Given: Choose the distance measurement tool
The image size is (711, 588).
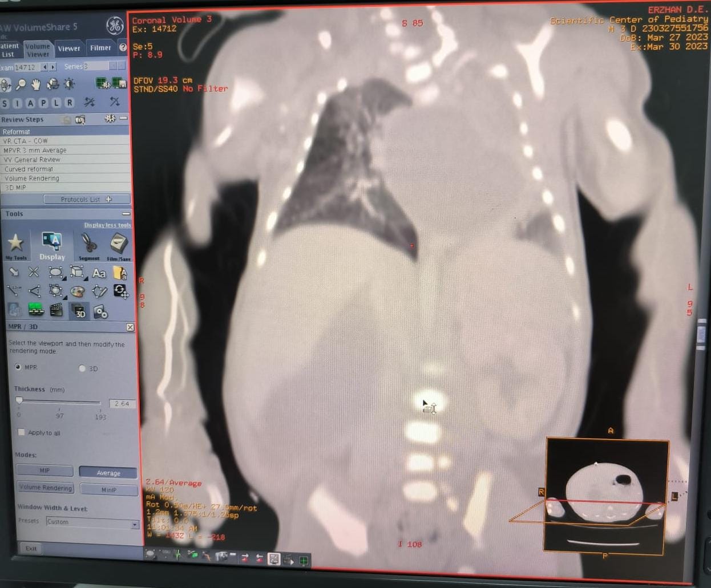Looking at the screenshot, I should [x=14, y=291].
